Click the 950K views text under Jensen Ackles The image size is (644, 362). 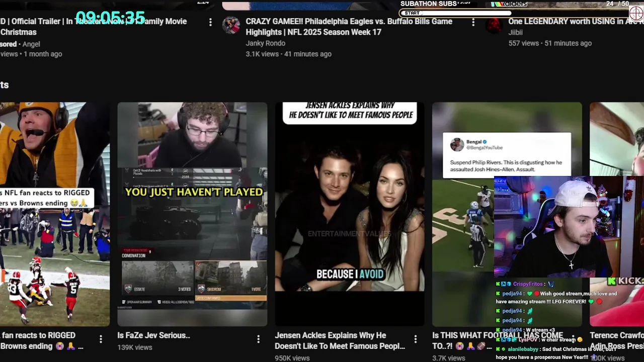coord(292,358)
